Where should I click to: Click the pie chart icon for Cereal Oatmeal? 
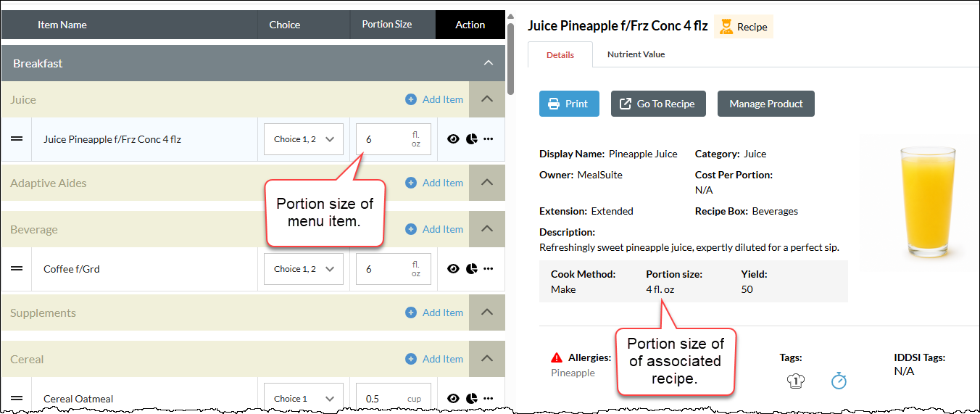coord(471,398)
